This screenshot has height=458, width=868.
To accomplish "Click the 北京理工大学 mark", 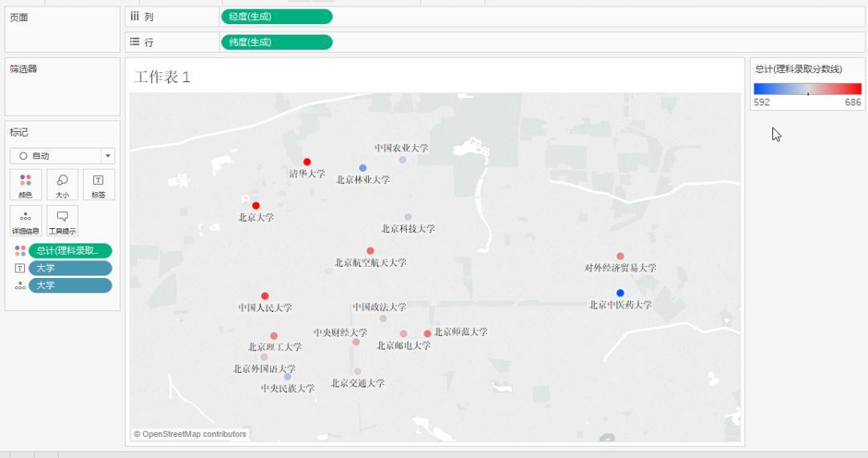I will [x=274, y=336].
